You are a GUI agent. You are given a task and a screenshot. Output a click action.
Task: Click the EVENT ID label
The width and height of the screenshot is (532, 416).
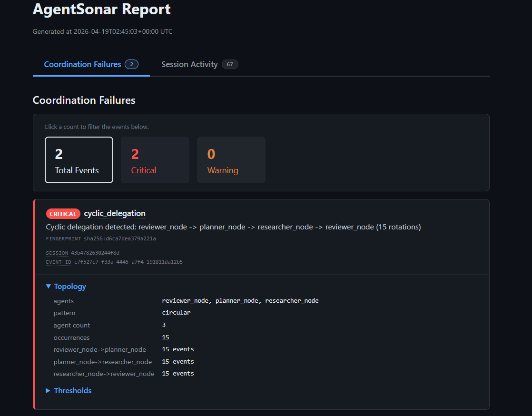[x=58, y=262]
